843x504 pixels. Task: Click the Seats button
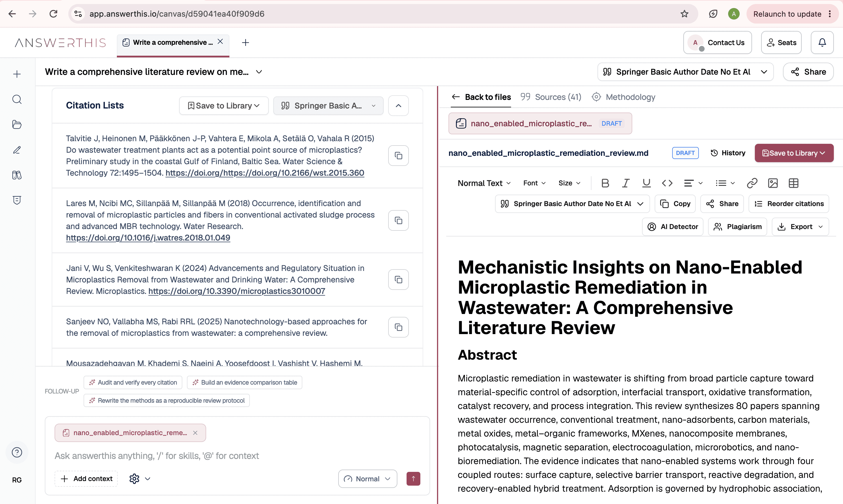pos(781,42)
